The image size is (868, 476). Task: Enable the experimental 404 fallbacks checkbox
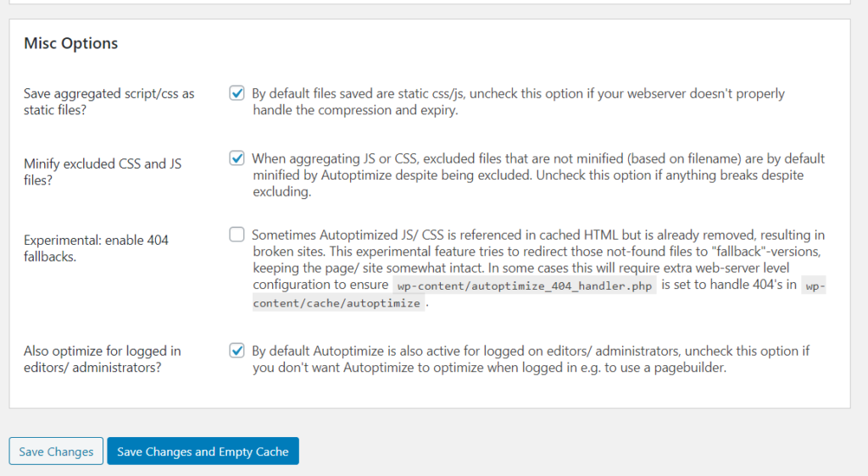tap(237, 235)
